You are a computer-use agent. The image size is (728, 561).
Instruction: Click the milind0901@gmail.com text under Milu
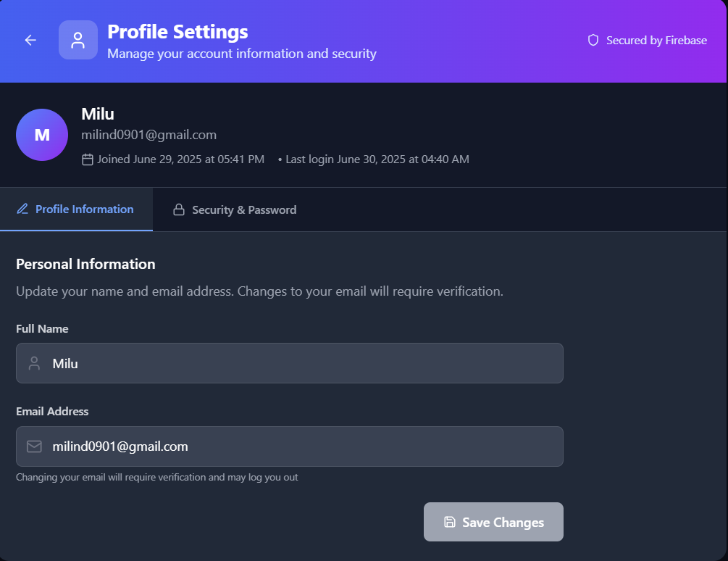click(x=148, y=135)
